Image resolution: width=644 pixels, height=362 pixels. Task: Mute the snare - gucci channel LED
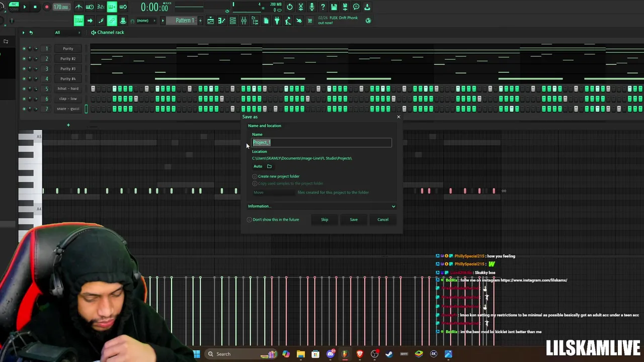pos(24,109)
